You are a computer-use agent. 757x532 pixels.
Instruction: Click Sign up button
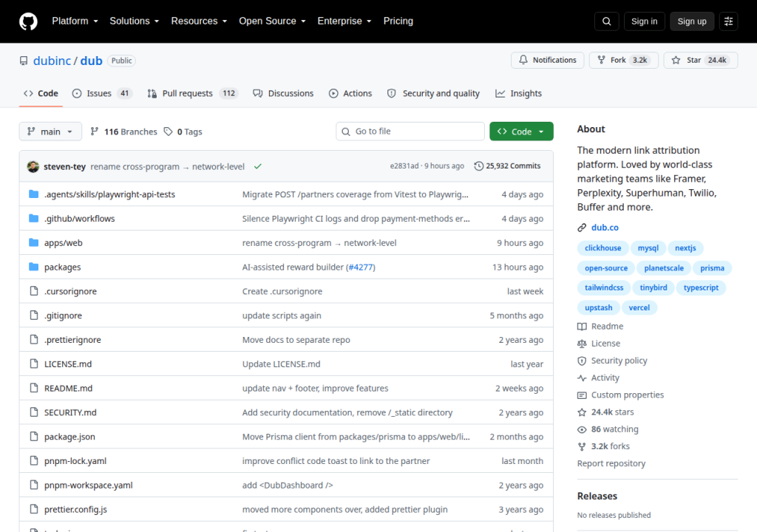pos(692,21)
